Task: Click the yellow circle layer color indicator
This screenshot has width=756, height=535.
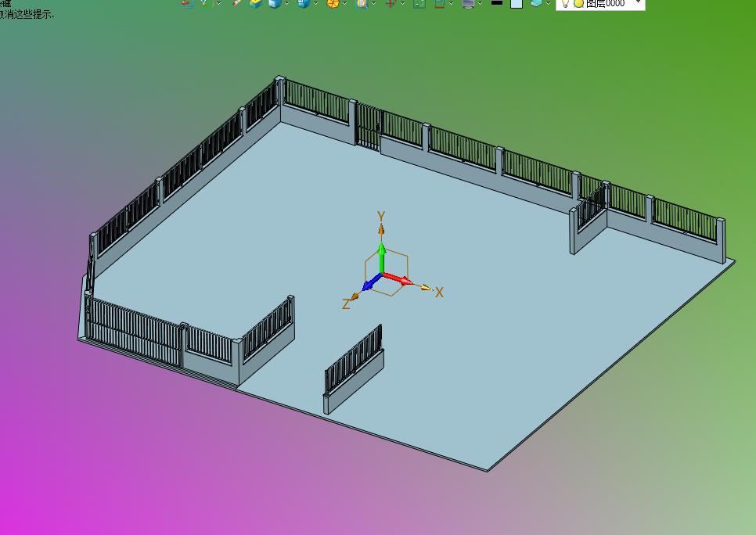Action: pyautogui.click(x=578, y=4)
